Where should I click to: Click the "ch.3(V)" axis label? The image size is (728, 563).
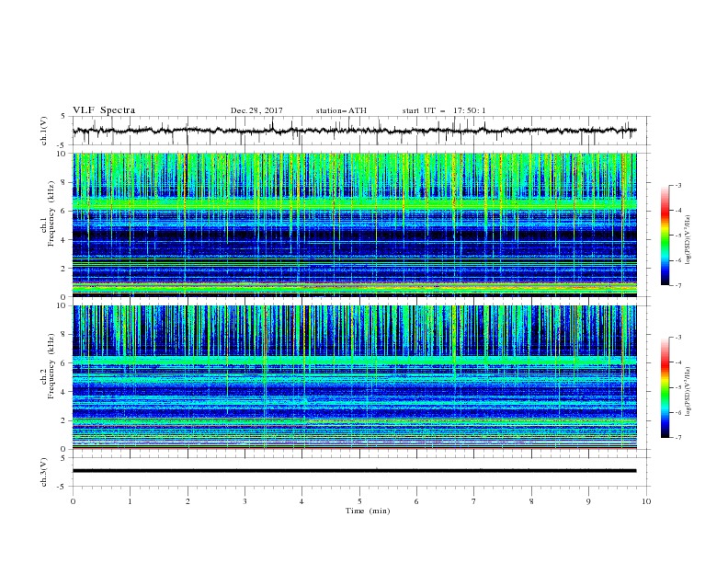coord(44,472)
